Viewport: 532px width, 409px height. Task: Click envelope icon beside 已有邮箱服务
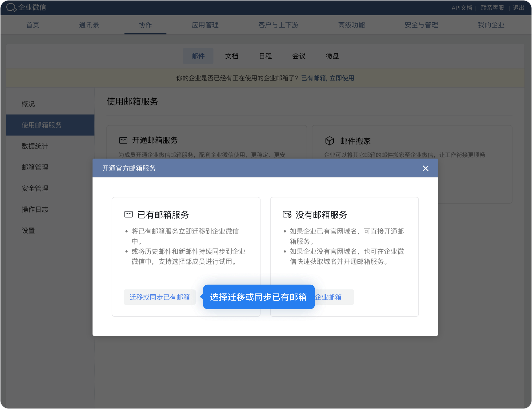pos(128,214)
